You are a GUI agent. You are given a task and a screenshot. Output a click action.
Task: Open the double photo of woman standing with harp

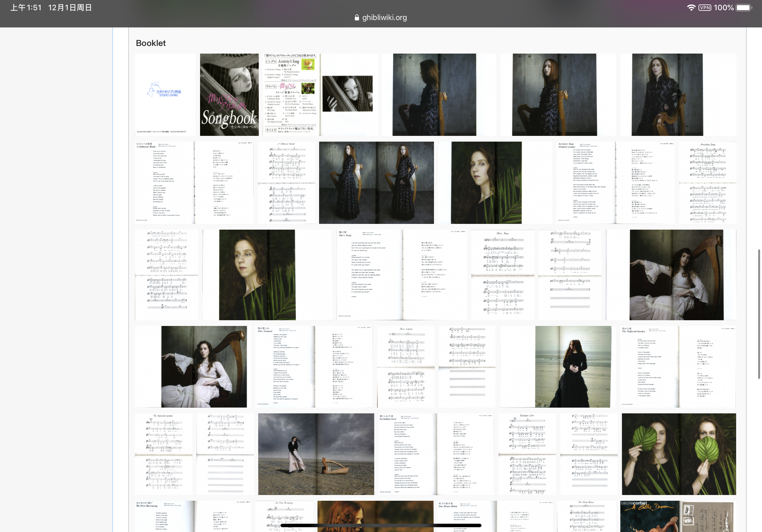376,182
